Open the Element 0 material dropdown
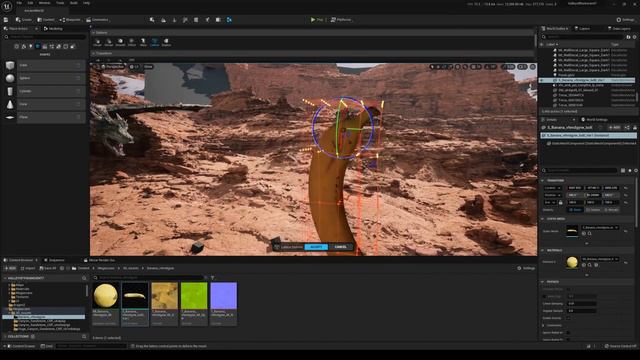Viewport: 640px width, 360px height. (600, 259)
